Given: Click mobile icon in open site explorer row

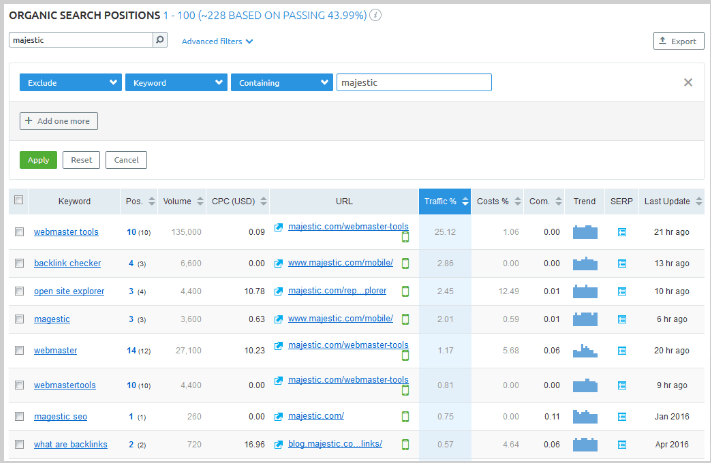Looking at the screenshot, I should click(405, 292).
